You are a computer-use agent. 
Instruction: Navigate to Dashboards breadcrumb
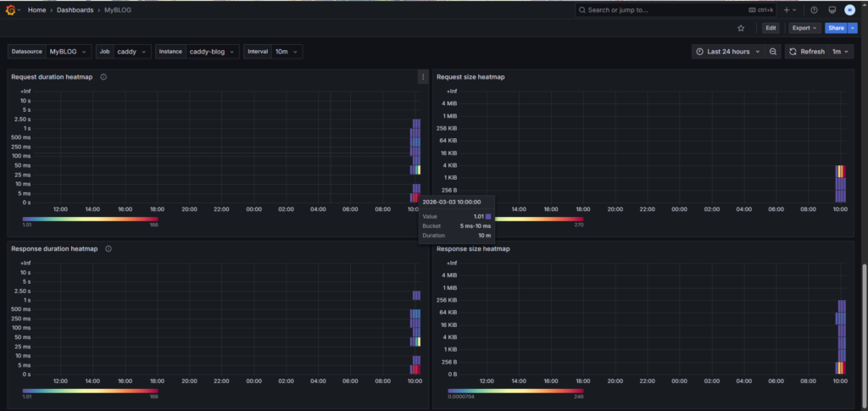click(75, 10)
